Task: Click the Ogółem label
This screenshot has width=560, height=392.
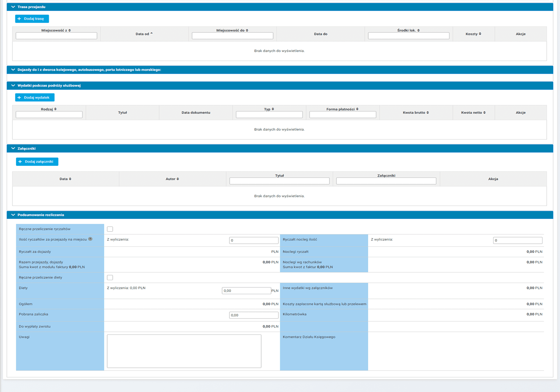Action: (25, 304)
